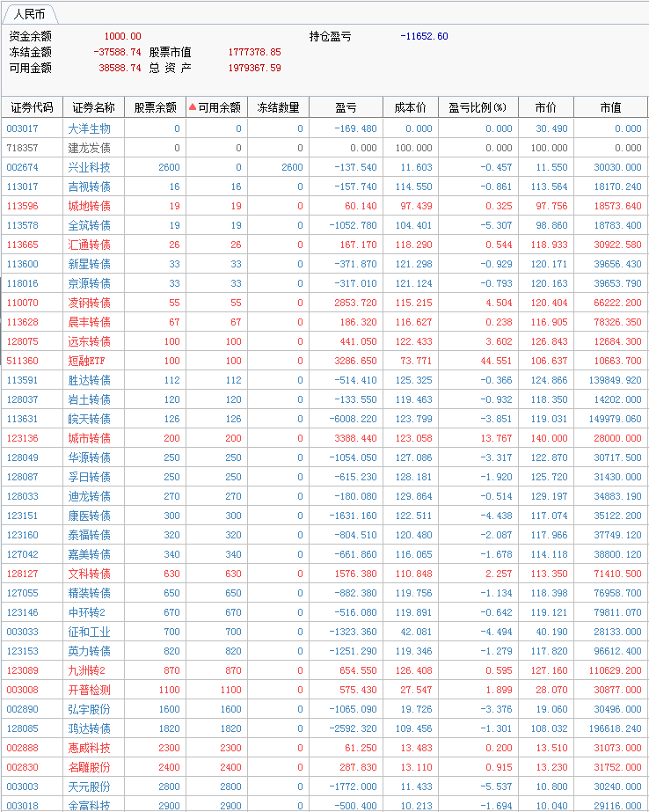Click profit ratio 44.551
The height and width of the screenshot is (812, 649).
(x=496, y=361)
